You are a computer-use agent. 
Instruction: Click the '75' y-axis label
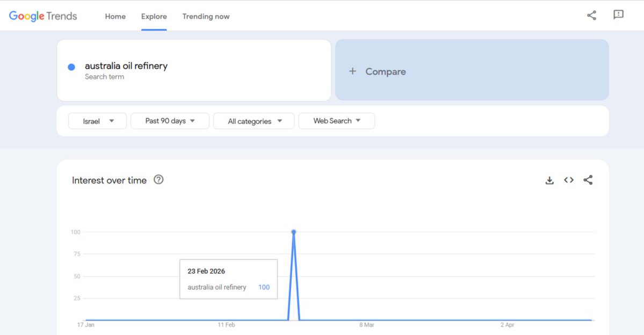coord(77,254)
